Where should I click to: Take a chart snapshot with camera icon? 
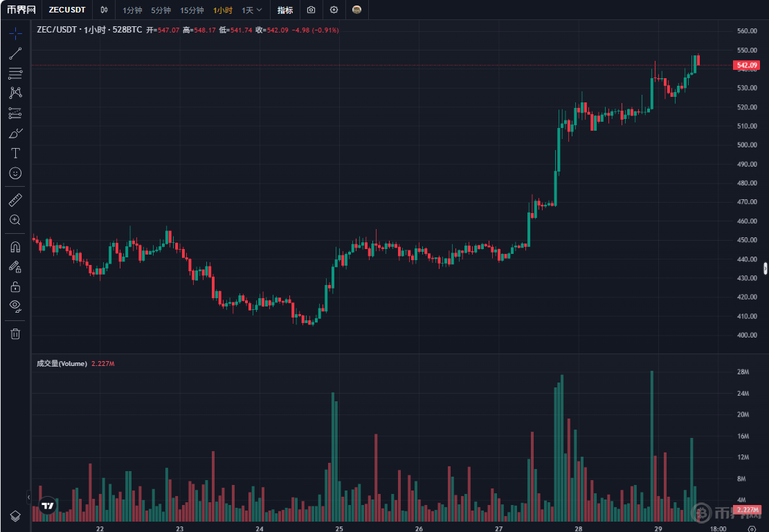(x=311, y=10)
